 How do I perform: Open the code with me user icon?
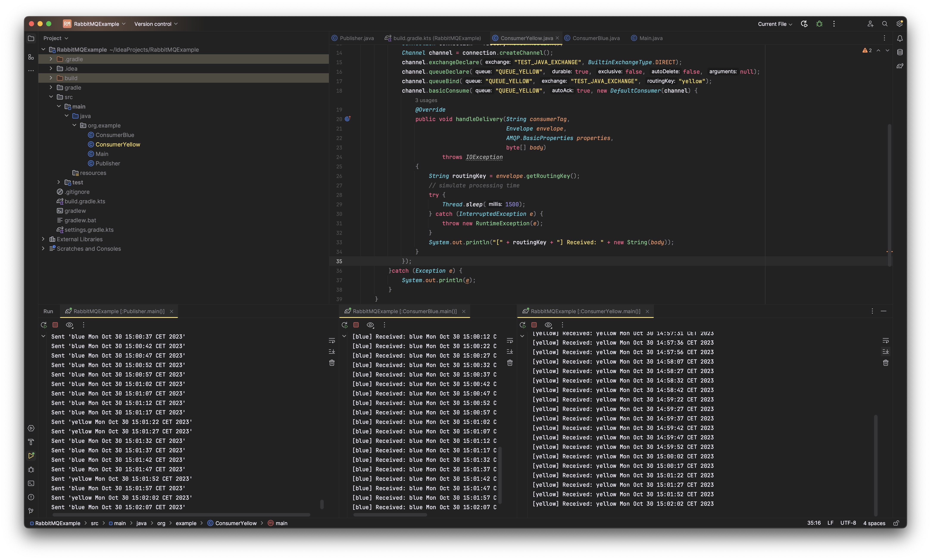click(870, 24)
